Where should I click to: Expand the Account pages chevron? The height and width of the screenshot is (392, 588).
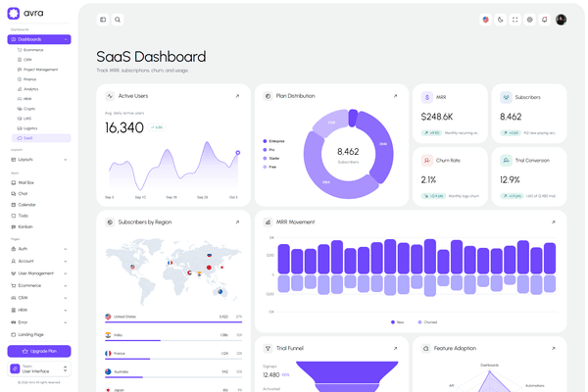tap(66, 261)
